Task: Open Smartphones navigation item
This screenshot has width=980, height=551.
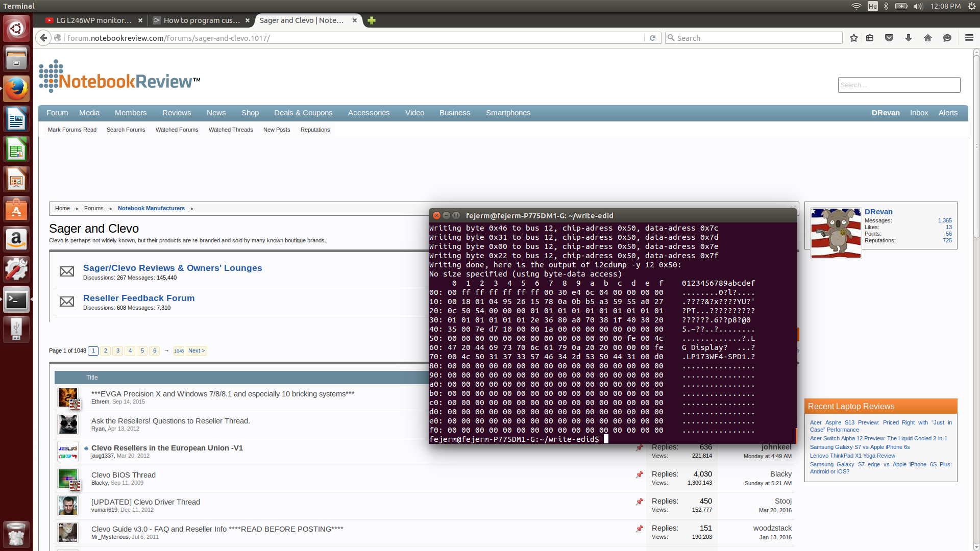Action: (x=508, y=113)
